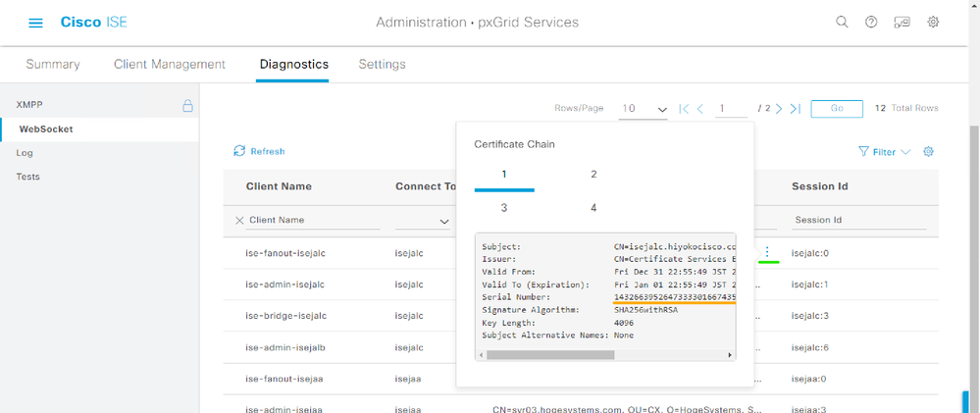Switch to the Summary tab

[x=53, y=64]
